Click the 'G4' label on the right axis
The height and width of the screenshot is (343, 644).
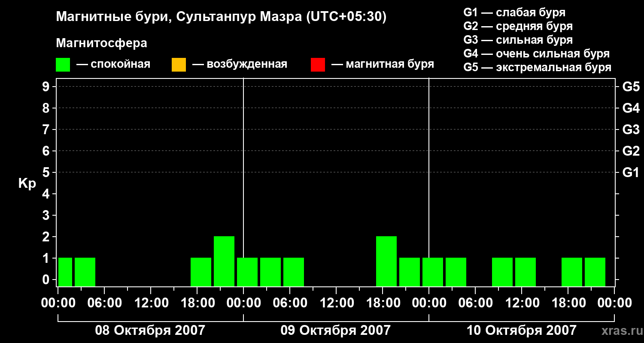click(x=631, y=108)
